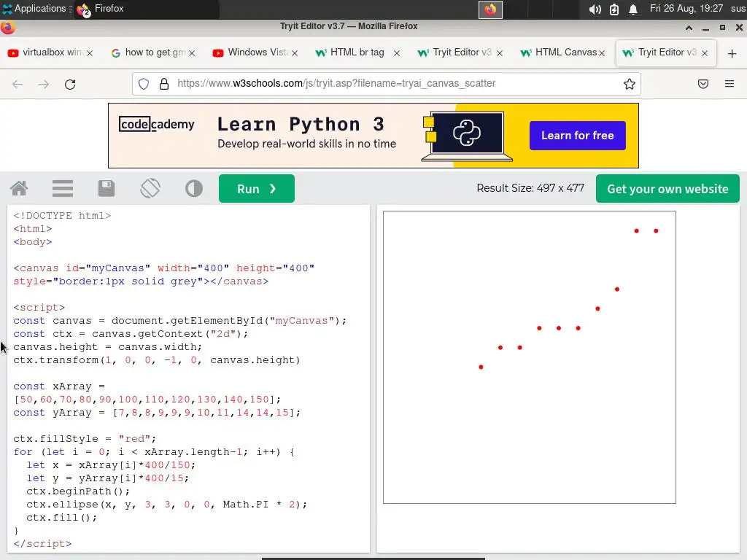This screenshot has width=747, height=560.
Task: Click the ctx.fillStyle = "red" line
Action: click(85, 438)
